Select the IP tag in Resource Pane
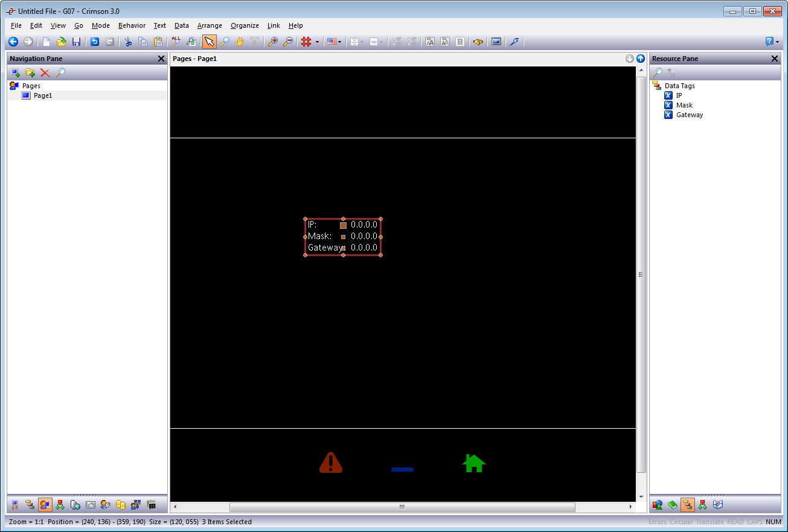 (679, 95)
